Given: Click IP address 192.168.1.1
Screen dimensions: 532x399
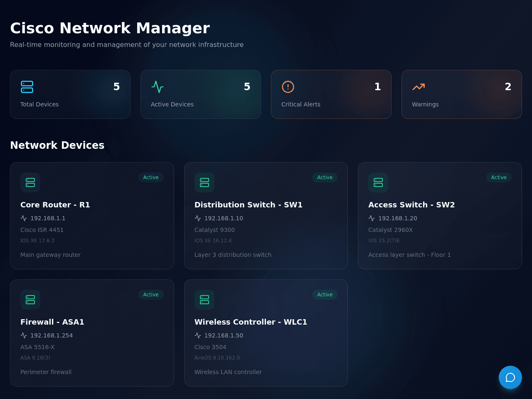Looking at the screenshot, I should (x=48, y=218).
